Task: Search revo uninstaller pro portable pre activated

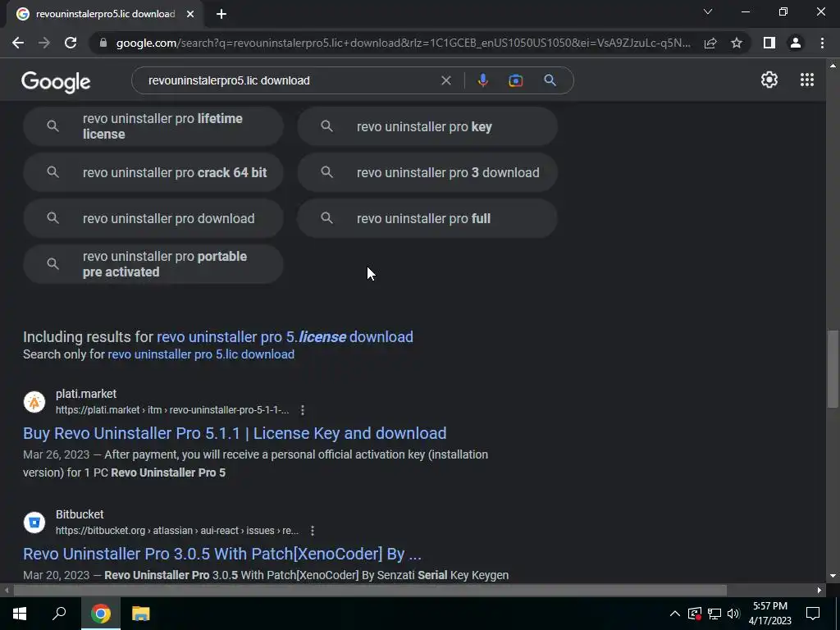Action: point(153,264)
